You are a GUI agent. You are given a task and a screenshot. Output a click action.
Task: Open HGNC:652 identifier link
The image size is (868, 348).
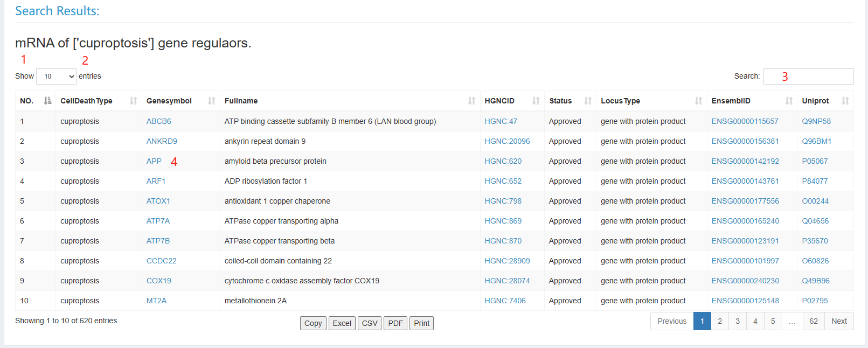point(503,181)
